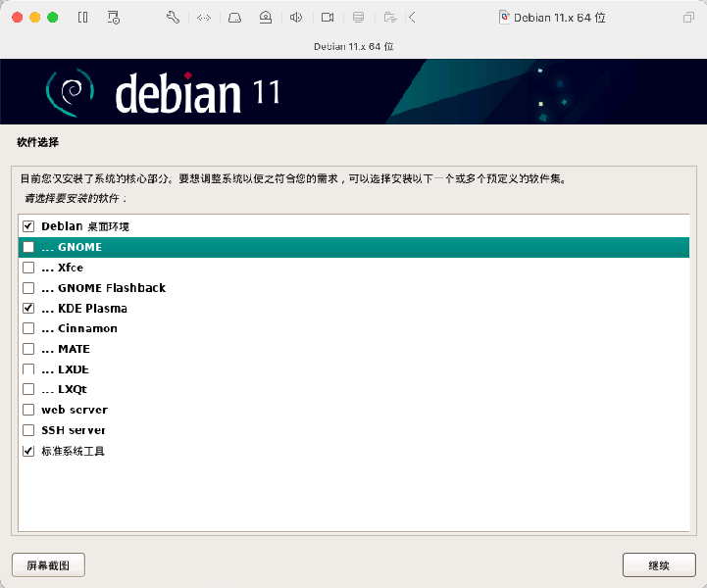Click the VM document icon in title

pos(505,18)
